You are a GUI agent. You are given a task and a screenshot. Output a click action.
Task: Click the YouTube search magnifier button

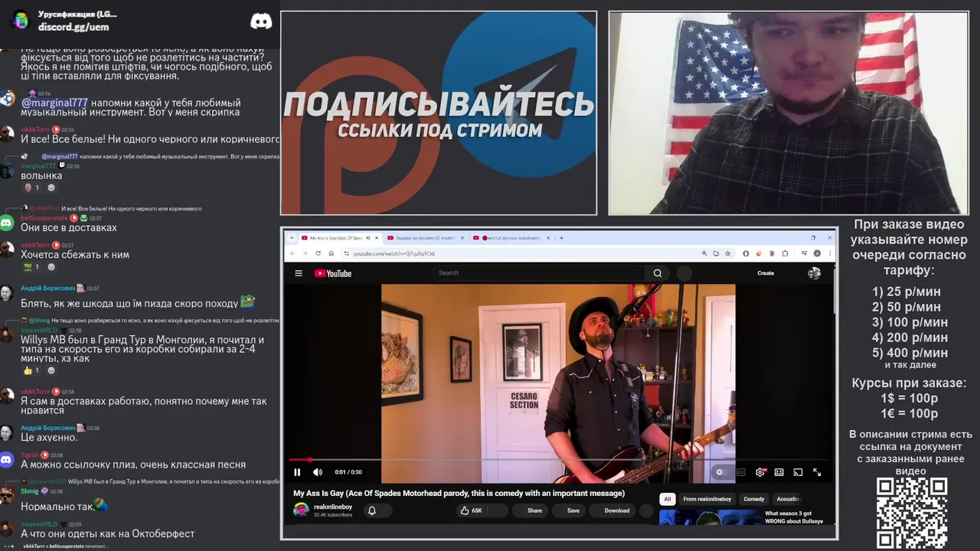pyautogui.click(x=658, y=272)
